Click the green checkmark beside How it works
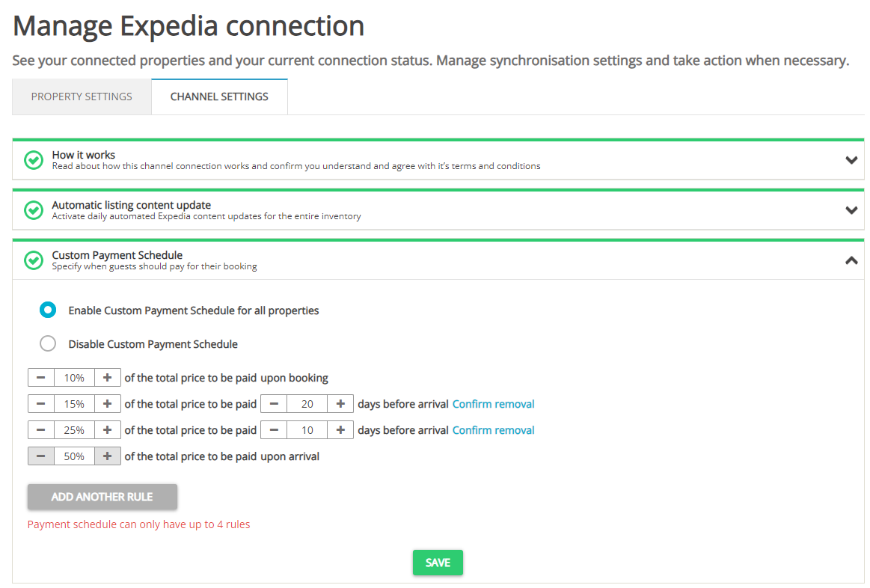This screenshot has width=870, height=588. (34, 160)
